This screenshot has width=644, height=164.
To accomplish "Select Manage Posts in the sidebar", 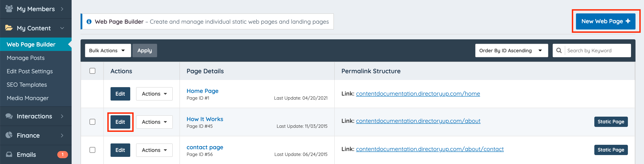I will 26,58.
